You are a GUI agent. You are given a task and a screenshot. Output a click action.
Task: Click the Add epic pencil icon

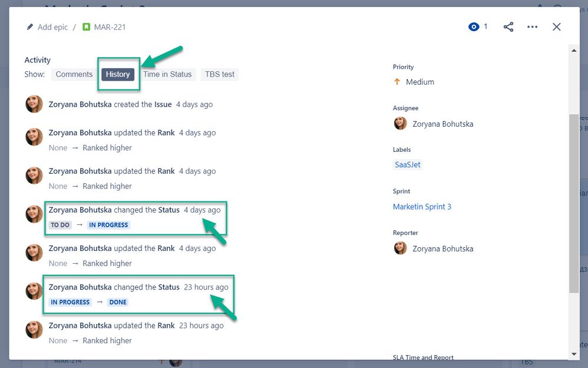point(29,27)
